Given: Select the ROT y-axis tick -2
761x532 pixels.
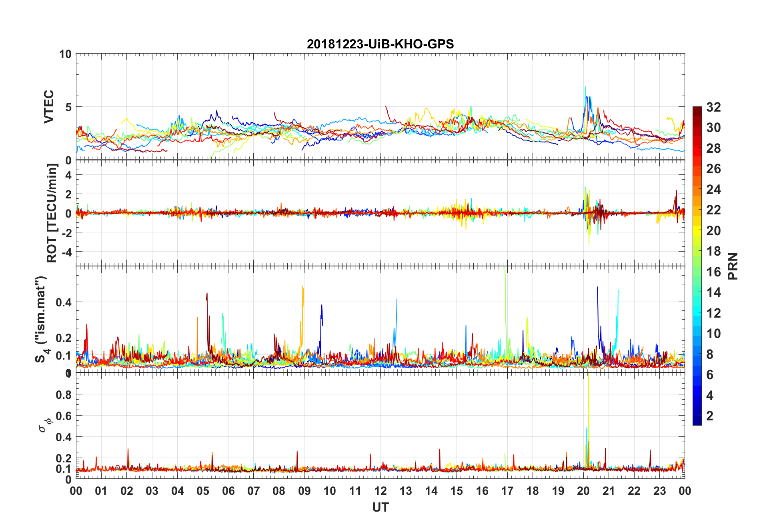Looking at the screenshot, I should [x=66, y=233].
